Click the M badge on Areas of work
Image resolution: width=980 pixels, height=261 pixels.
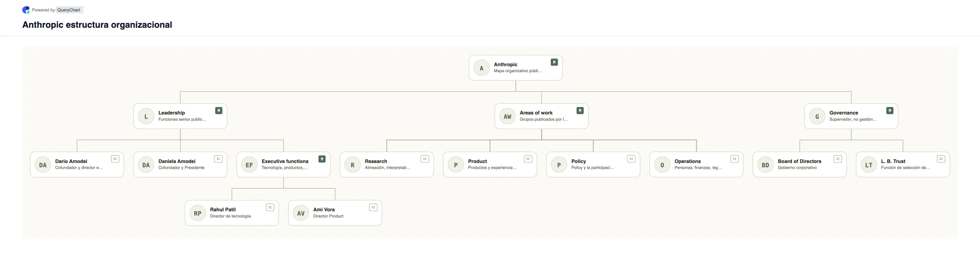tap(580, 110)
